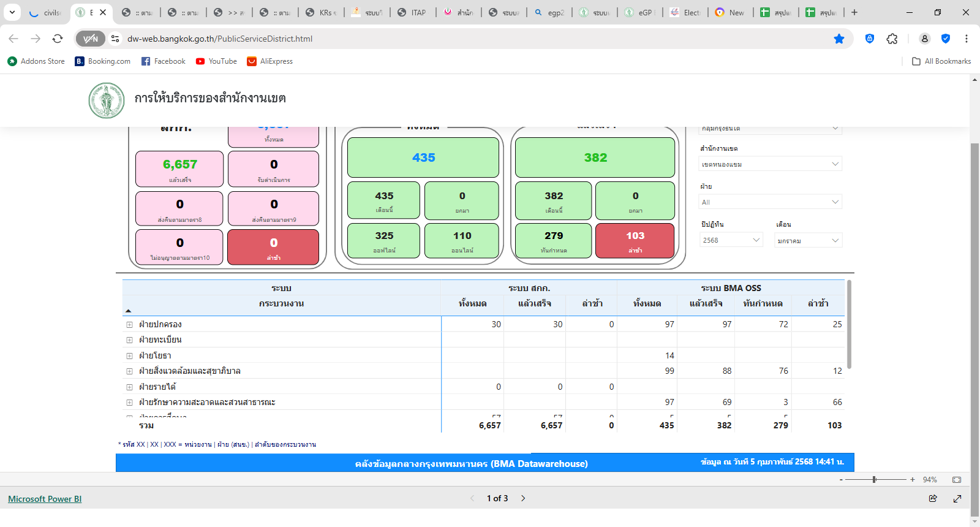Open the Booking.com bookmark
This screenshot has height=527, width=980.
point(103,61)
